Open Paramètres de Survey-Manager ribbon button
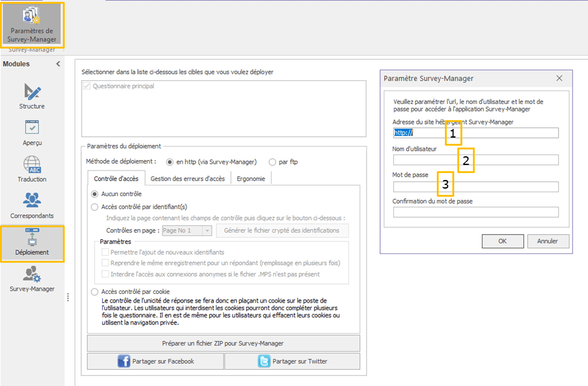 [x=32, y=25]
